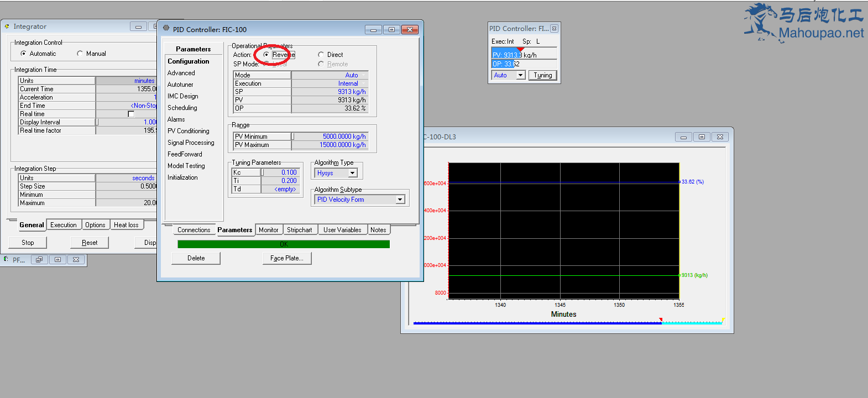Screen dimensions: 868x398
Task: Maximize the minimized PF window
Action: 57,259
